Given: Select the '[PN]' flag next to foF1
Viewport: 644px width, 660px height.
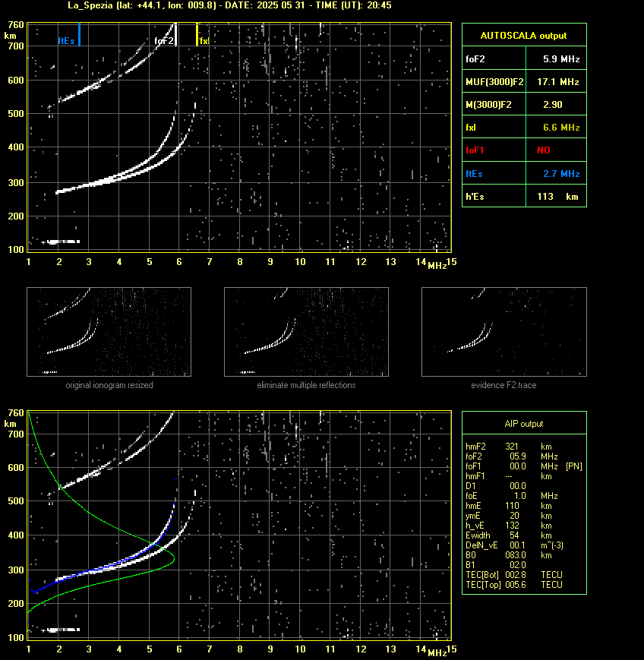Looking at the screenshot, I should pyautogui.click(x=573, y=466).
